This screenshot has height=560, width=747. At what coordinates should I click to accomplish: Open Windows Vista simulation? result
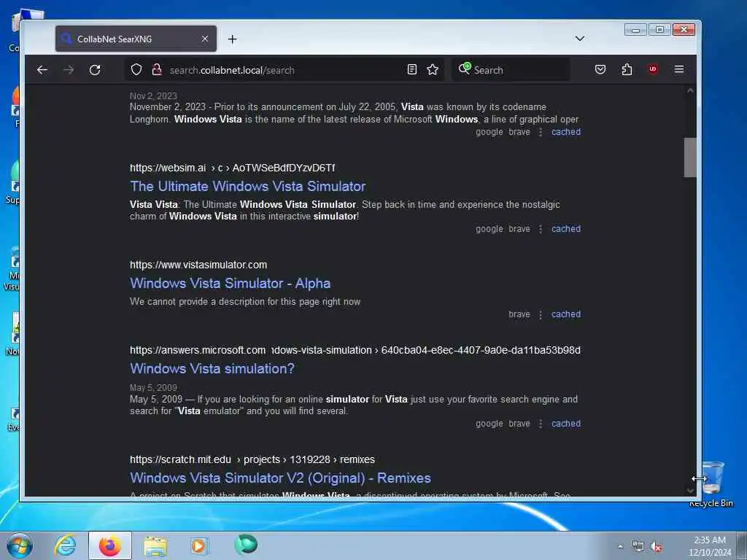pos(212,368)
